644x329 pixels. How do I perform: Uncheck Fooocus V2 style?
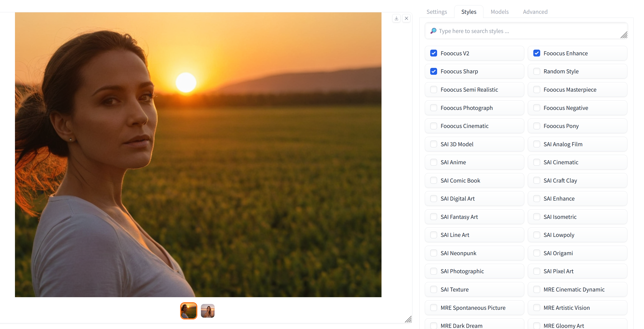[434, 53]
